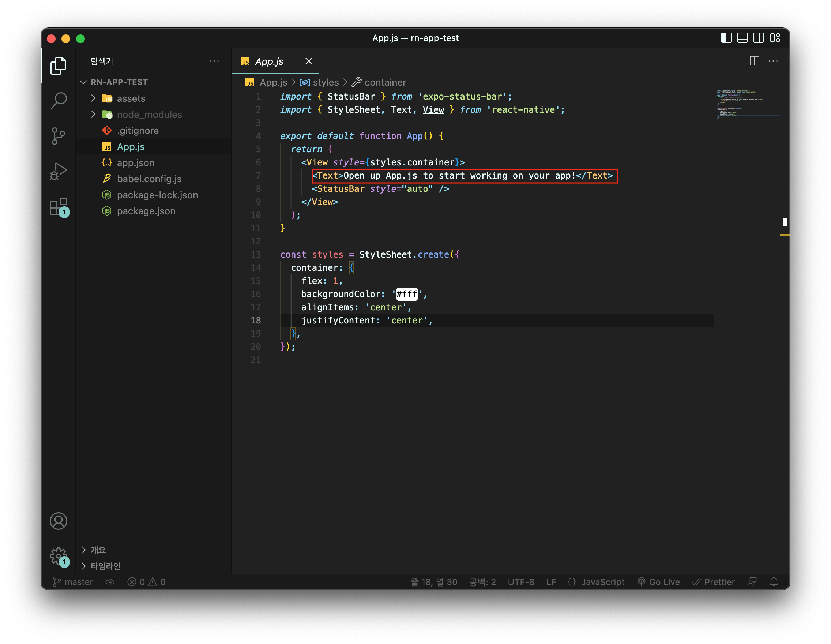Click the notifications bell in status bar
Screen dimensions: 831x644
[774, 582]
